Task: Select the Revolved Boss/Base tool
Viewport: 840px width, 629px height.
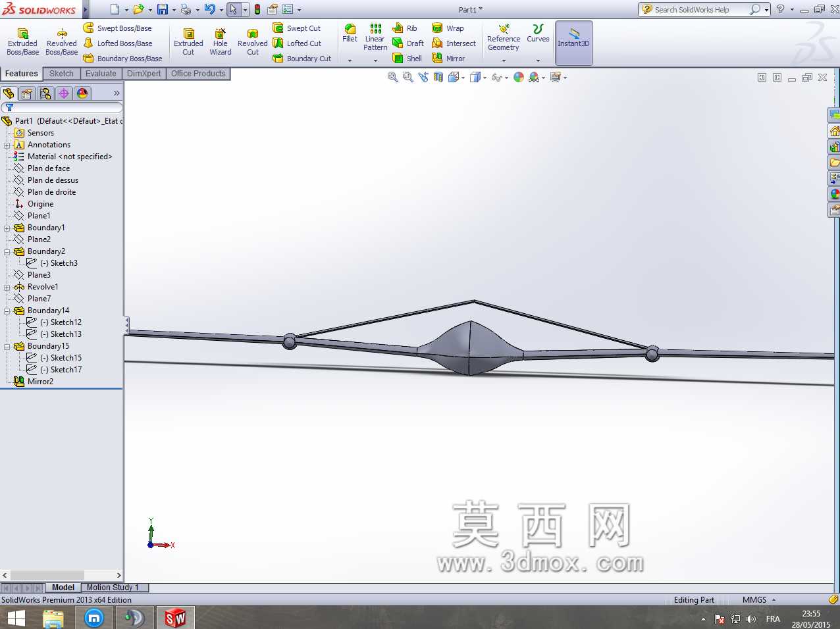Action: 61,42
